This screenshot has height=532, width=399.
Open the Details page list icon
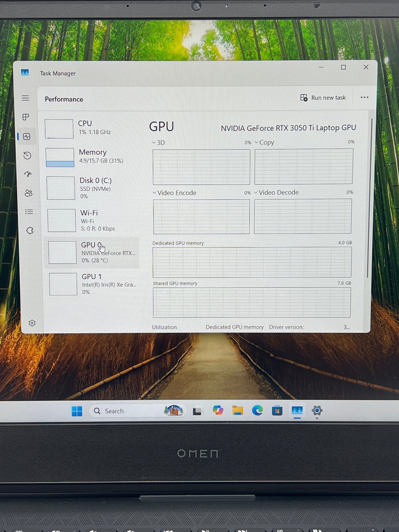click(x=29, y=212)
